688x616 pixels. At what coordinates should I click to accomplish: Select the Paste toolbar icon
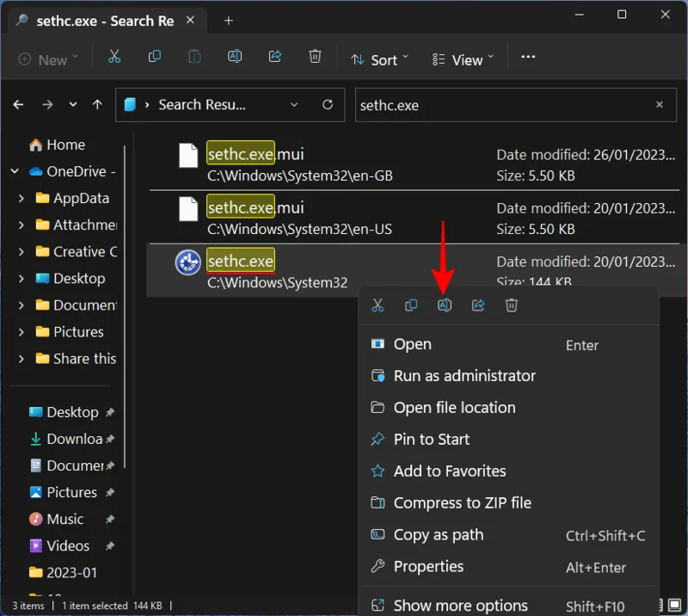pyautogui.click(x=194, y=57)
